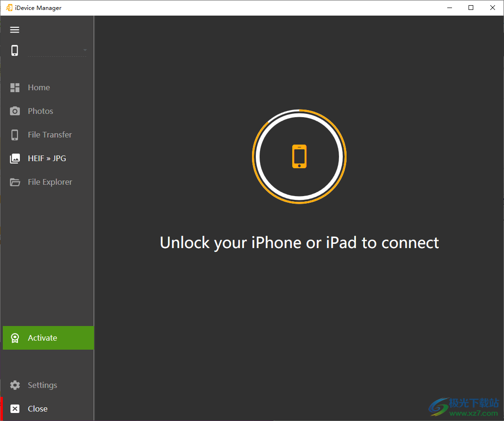Open the hamburger navigation menu
Screen dimensions: 504x421
(14, 29)
